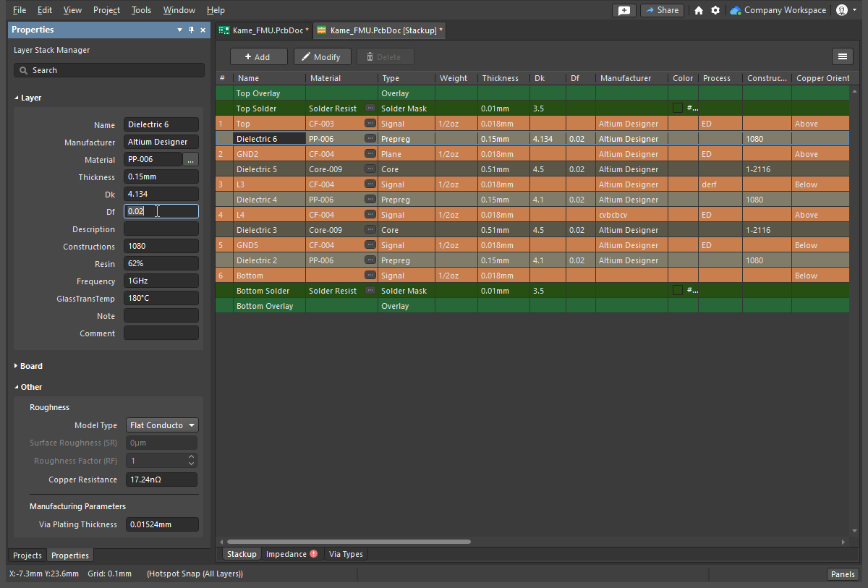Screen dimensions: 868x588
Task: Click the Home icon in the top bar
Action: point(699,10)
